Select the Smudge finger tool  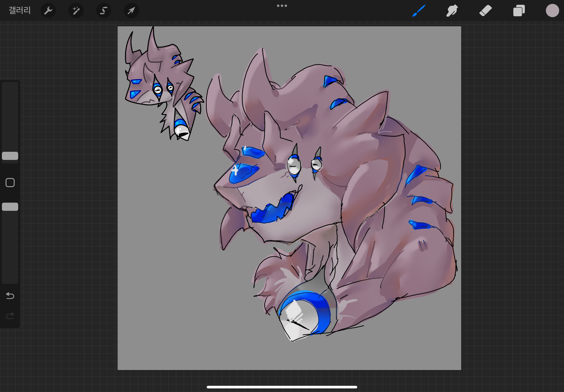[452, 11]
